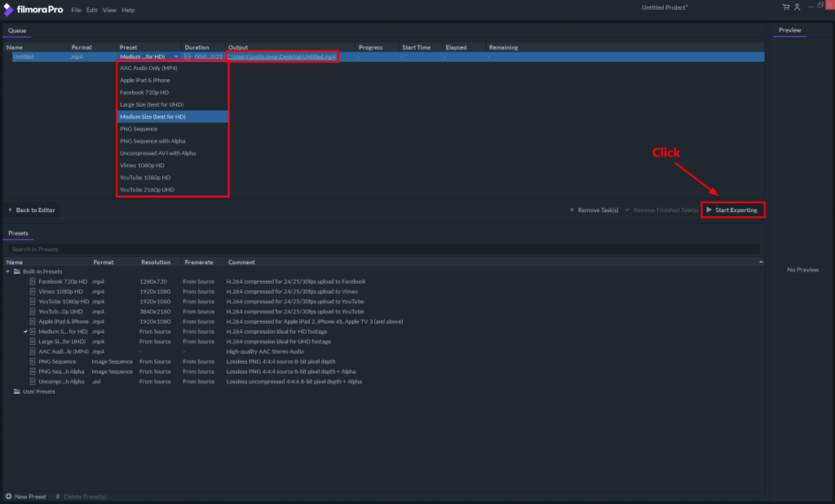Click the '.avi' format cell
Viewport: 835px width, 504px height.
pos(96,382)
